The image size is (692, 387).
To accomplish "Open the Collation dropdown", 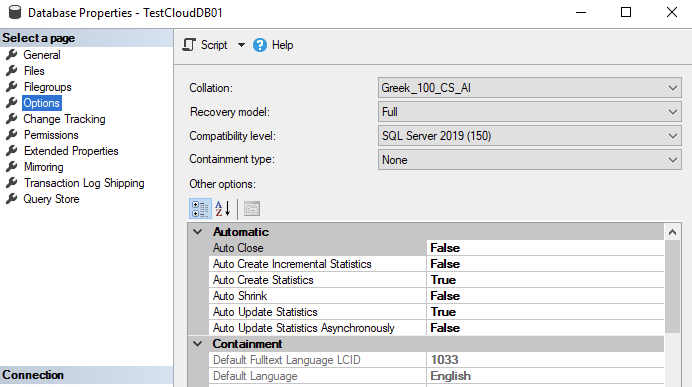I will 530,88.
